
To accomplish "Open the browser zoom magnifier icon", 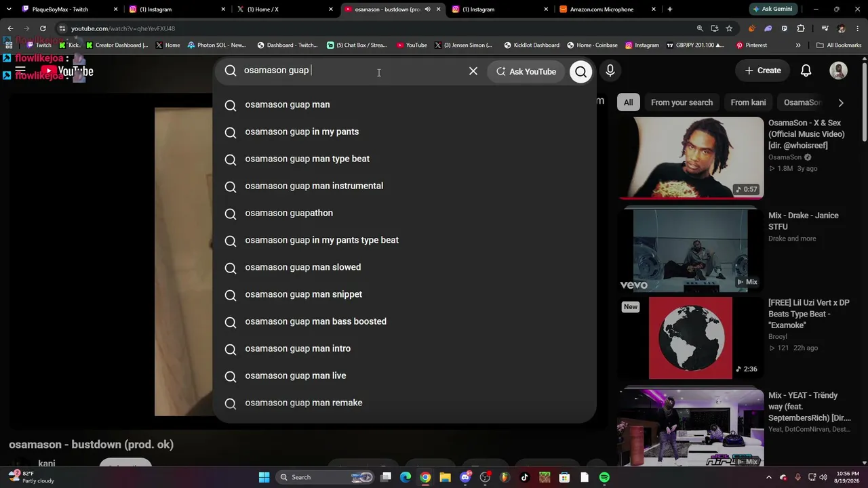I will (x=700, y=28).
